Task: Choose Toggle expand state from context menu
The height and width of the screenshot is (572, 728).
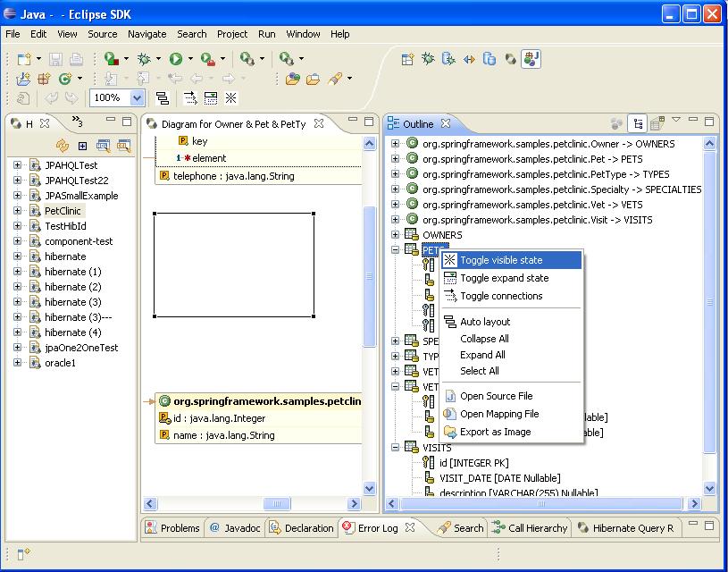Action: tap(504, 278)
